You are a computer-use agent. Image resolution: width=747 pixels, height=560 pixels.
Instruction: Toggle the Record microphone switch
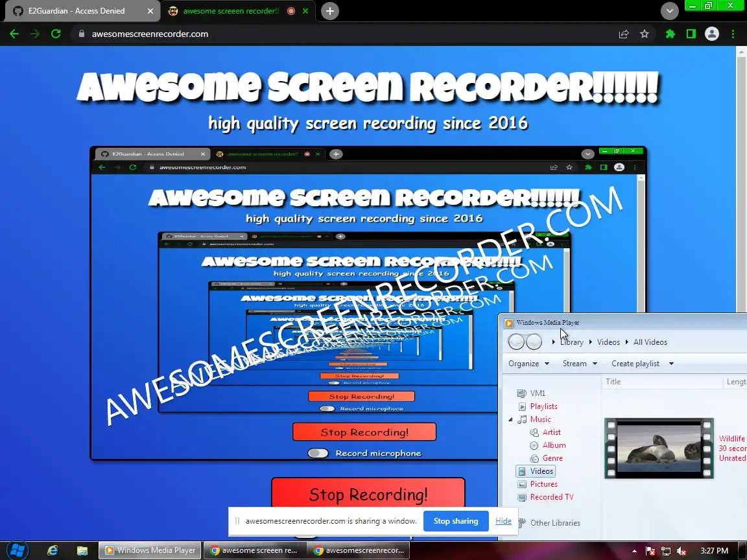(318, 453)
